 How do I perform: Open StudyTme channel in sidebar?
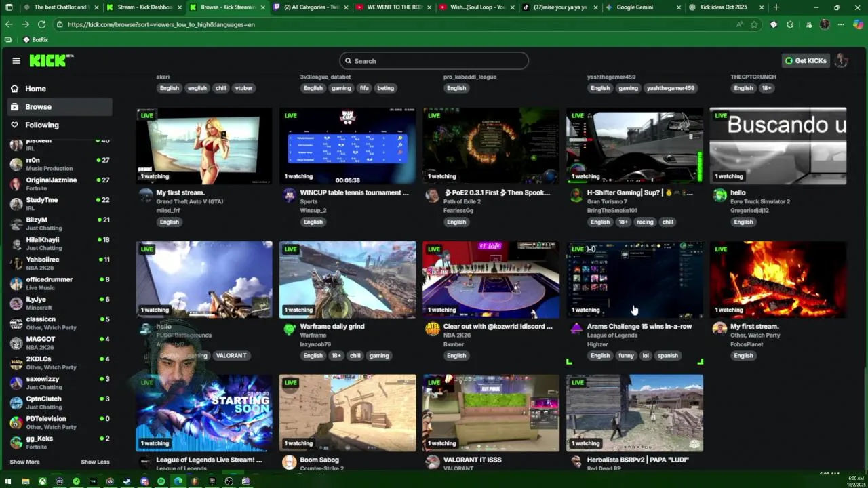click(60, 203)
